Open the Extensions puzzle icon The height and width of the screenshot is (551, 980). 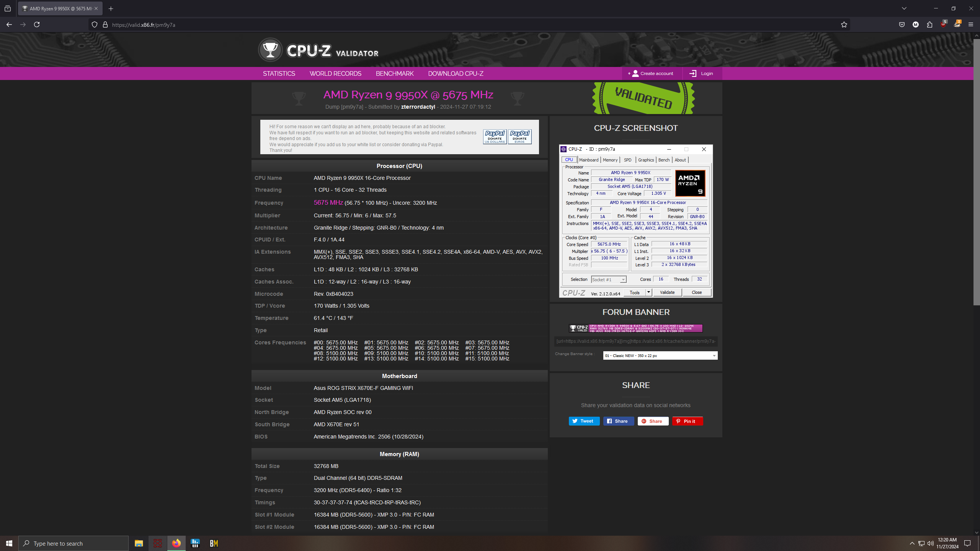point(929,24)
